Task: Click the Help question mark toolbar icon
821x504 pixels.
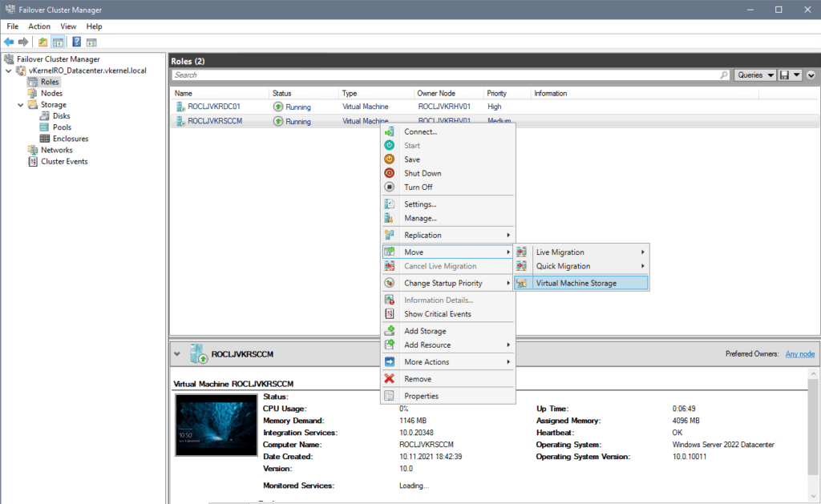Action: (76, 42)
